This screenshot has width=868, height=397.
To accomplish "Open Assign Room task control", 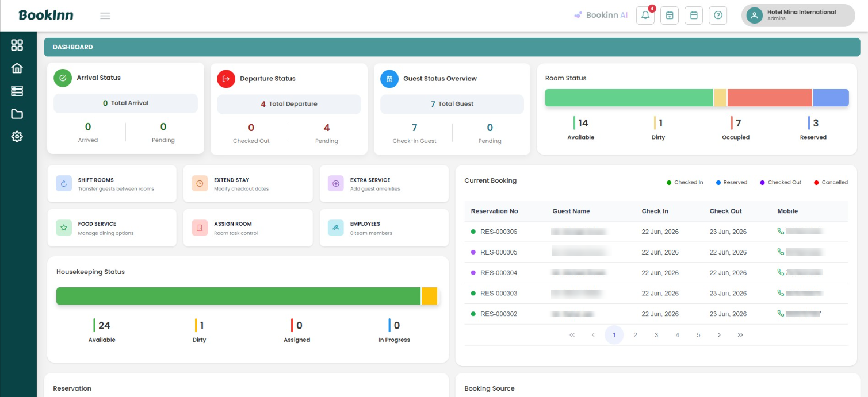I will pos(248,228).
